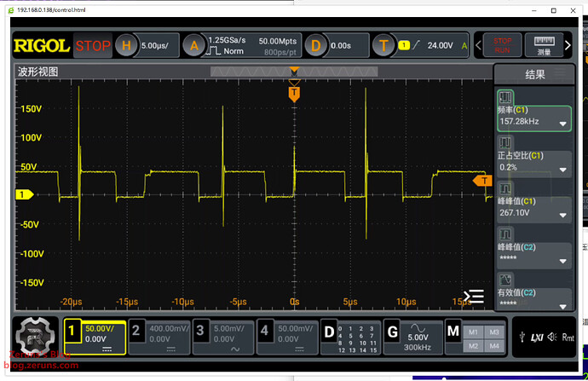Enable channel 3 at 5.00mV/
The width and height of the screenshot is (588, 381).
pos(222,335)
